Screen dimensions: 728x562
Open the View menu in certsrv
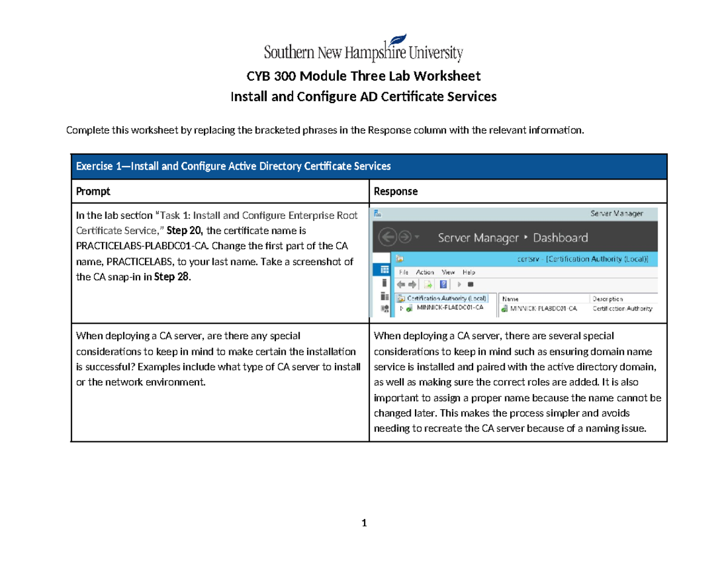[x=448, y=272]
